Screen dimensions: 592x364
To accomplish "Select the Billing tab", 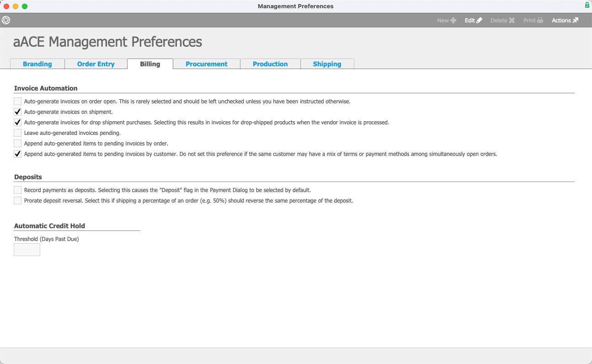I will (150, 64).
